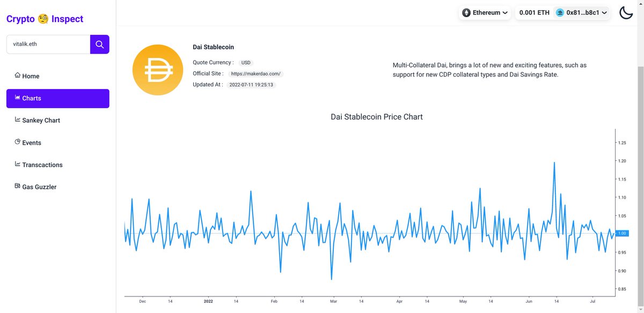The image size is (644, 313).
Task: Click the Gas Guzzler pump icon
Action: (x=18, y=186)
